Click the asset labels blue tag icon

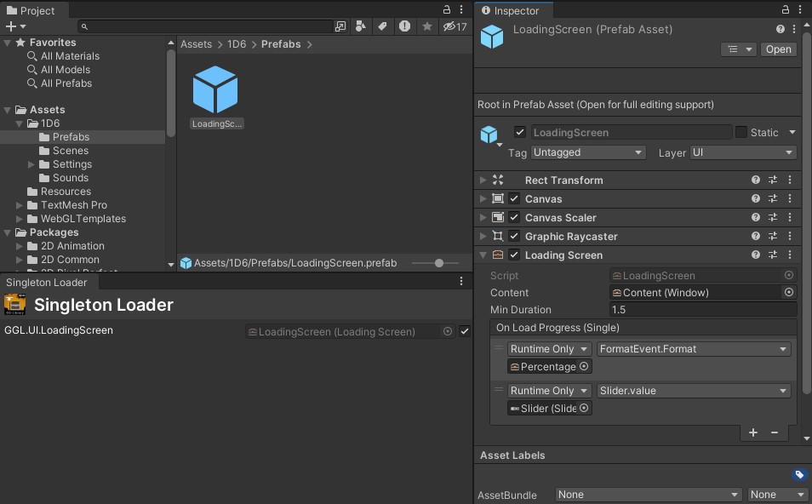[799, 474]
